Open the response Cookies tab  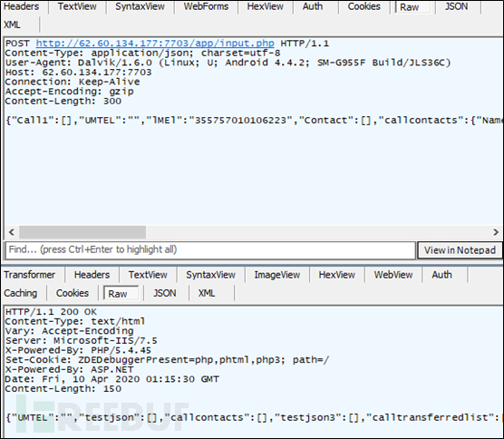click(x=73, y=293)
